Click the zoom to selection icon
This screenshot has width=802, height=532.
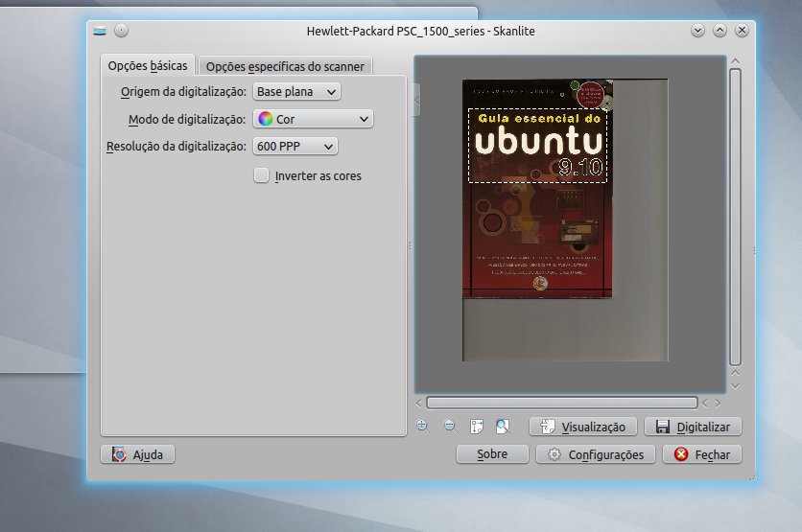coord(477,427)
